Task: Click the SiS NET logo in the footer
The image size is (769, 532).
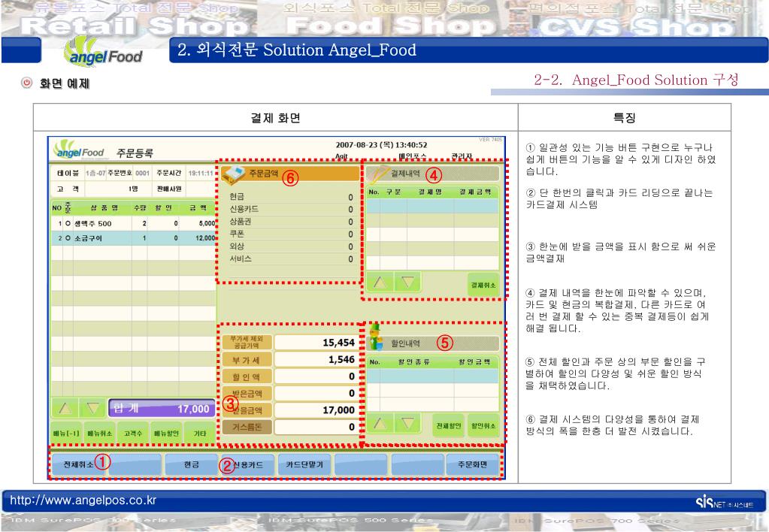Action: 724,502
